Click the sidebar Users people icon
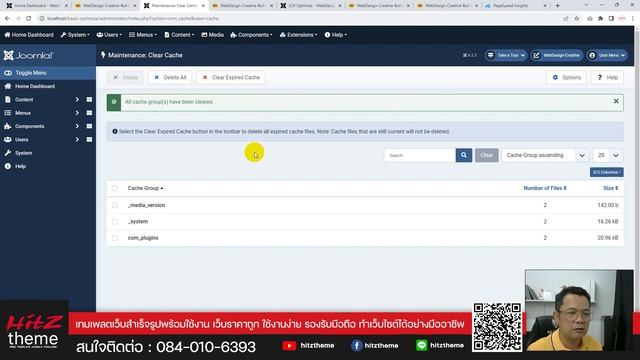This screenshot has width=640, height=360. [8, 140]
